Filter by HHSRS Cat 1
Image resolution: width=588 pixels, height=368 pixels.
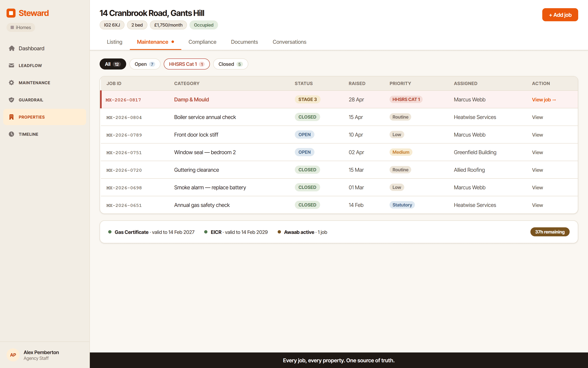[x=187, y=64]
